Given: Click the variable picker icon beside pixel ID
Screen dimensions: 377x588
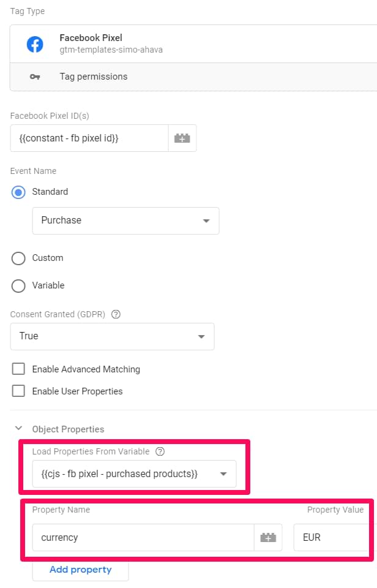Looking at the screenshot, I should pyautogui.click(x=182, y=137).
